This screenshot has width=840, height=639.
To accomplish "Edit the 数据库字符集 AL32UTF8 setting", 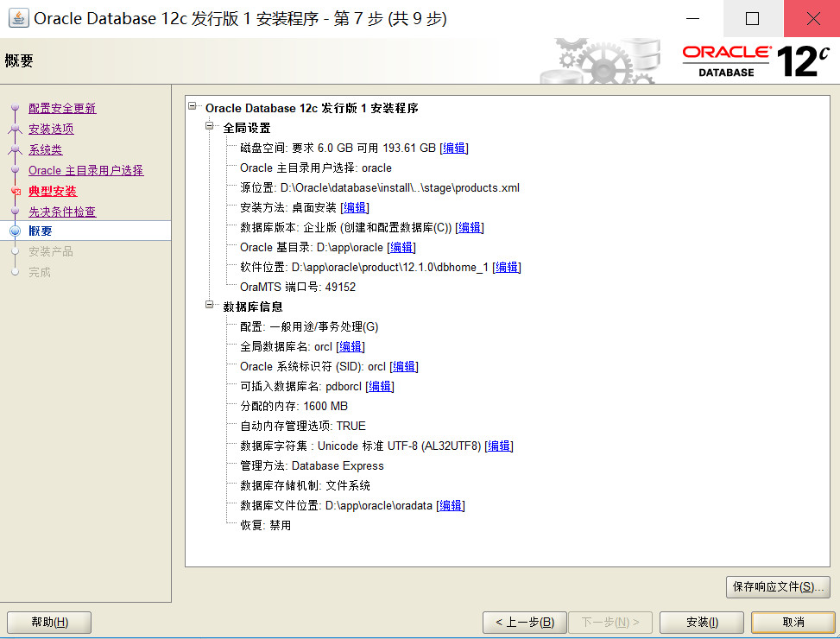I will pos(499,446).
